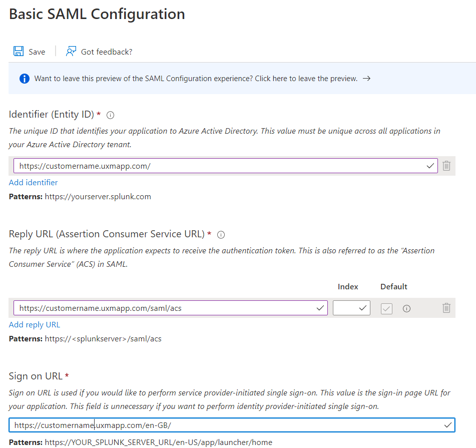
Task: Click the leave the preview banner text
Action: [195, 79]
